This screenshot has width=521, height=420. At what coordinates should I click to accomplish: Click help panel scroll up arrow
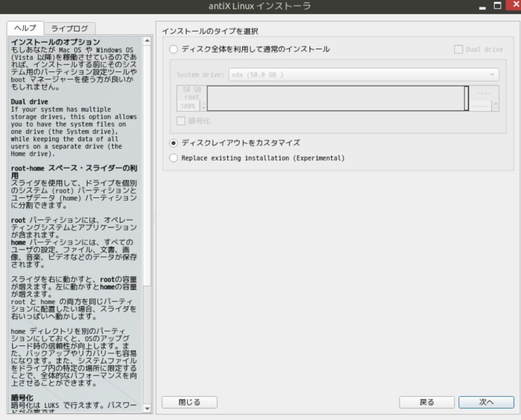pyautogui.click(x=147, y=41)
